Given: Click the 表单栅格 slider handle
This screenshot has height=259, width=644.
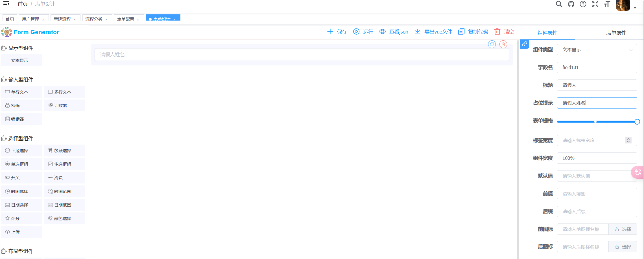Looking at the screenshot, I should point(637,122).
